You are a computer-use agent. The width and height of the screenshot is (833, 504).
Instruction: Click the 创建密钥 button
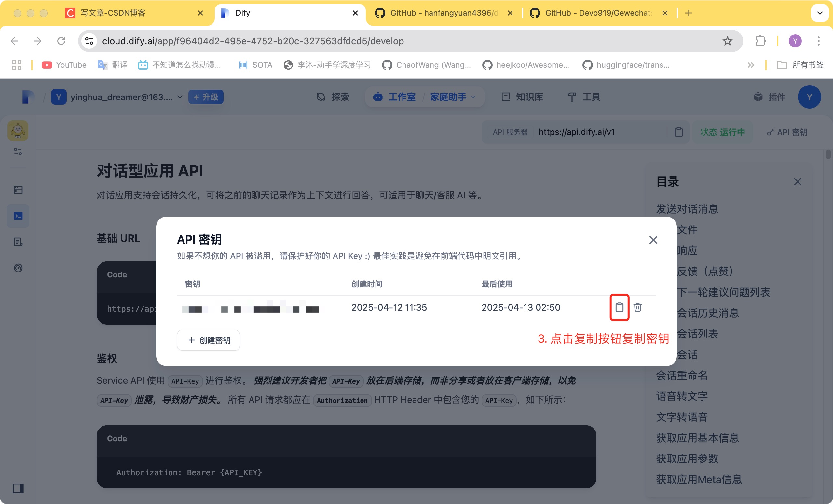[208, 340]
